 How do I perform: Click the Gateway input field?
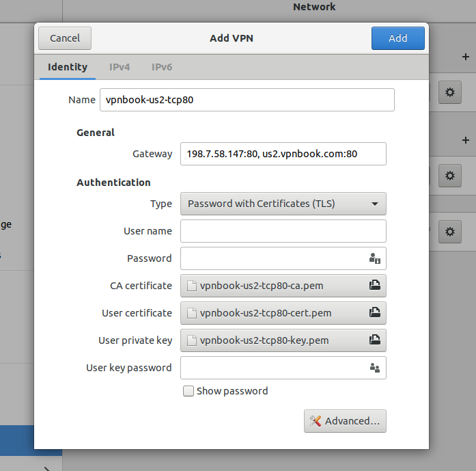click(283, 154)
